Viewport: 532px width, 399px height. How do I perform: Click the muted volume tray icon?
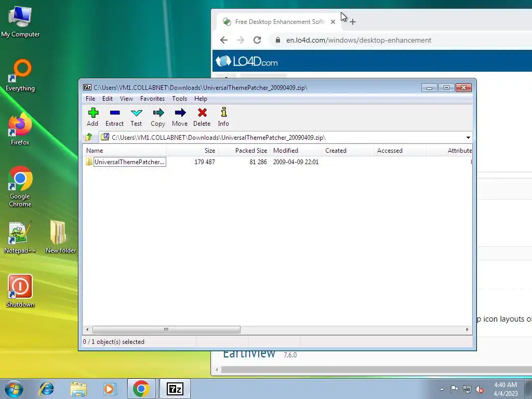click(x=480, y=389)
